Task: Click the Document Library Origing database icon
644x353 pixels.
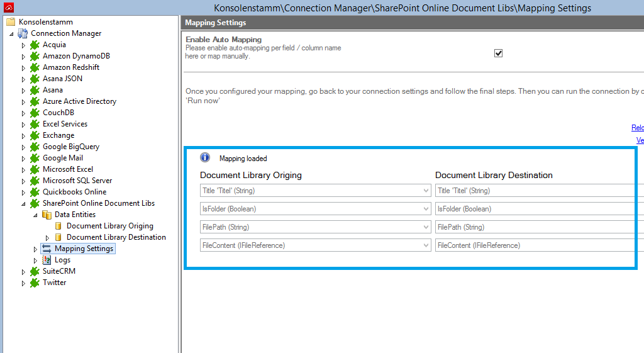Action: (58, 226)
